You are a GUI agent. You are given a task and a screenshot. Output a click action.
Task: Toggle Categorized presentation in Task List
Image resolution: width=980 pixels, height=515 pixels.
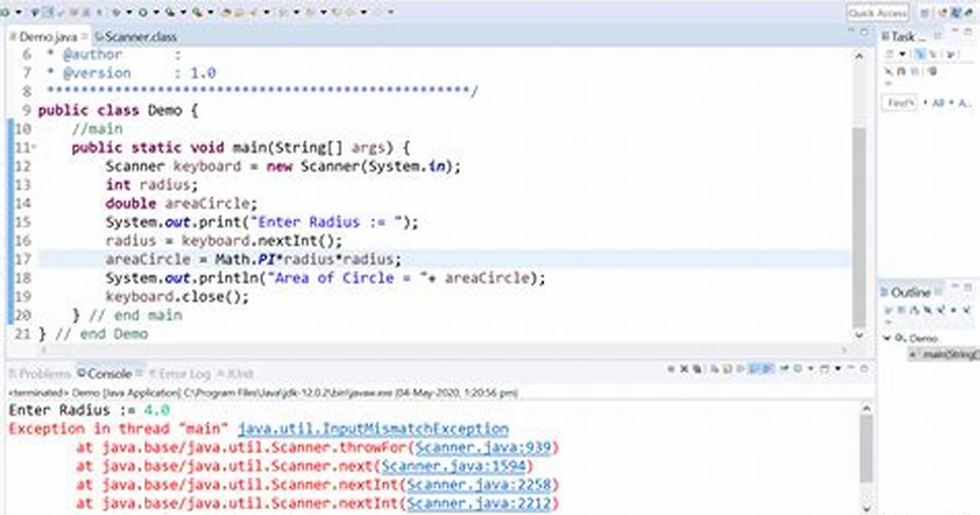[x=919, y=54]
